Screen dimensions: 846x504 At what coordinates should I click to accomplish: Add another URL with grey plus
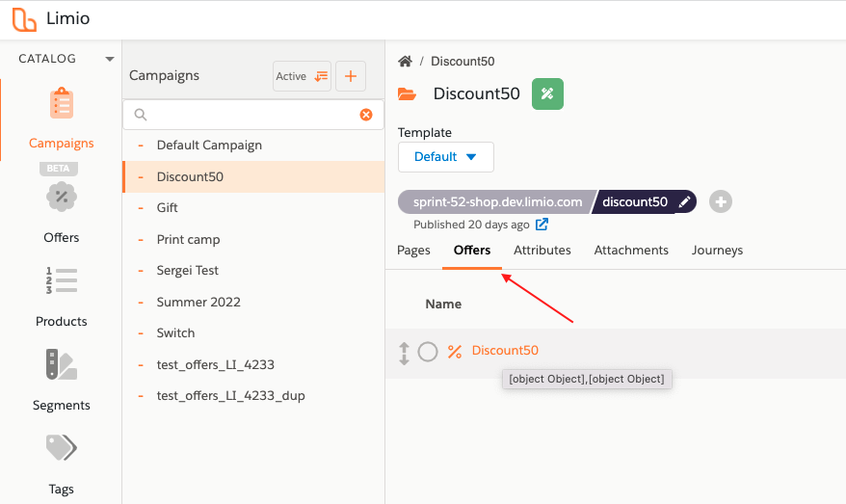point(721,201)
